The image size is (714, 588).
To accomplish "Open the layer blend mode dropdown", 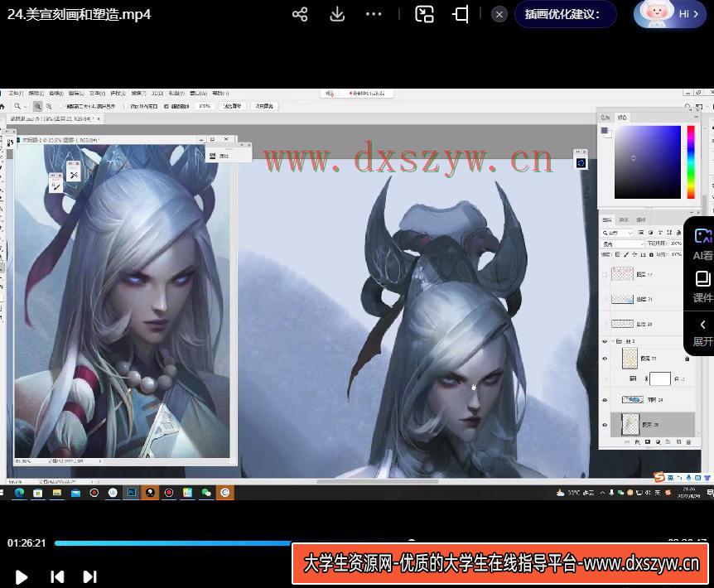I will 623,244.
